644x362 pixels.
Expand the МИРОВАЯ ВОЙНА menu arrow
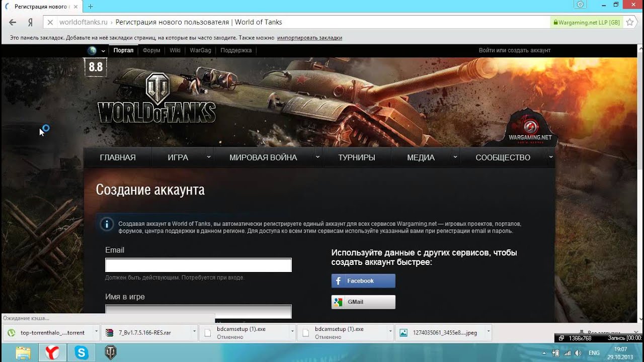[317, 157]
